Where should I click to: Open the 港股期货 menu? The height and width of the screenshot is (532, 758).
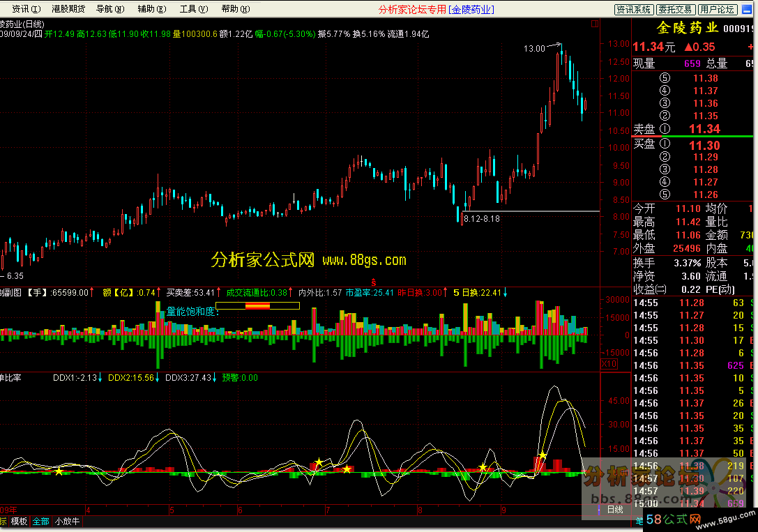point(68,9)
